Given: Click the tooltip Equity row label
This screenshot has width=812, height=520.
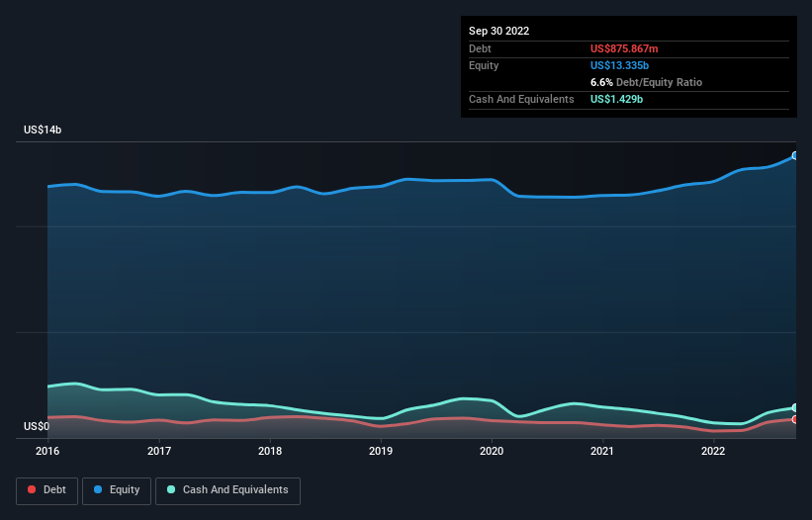Looking at the screenshot, I should pyautogui.click(x=484, y=65).
